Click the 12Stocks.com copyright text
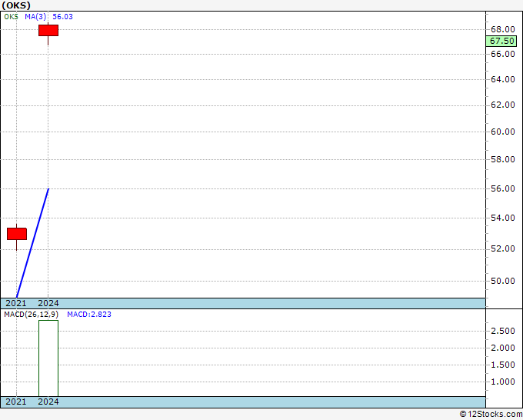Screen dimensions: 523x420 [491, 414]
